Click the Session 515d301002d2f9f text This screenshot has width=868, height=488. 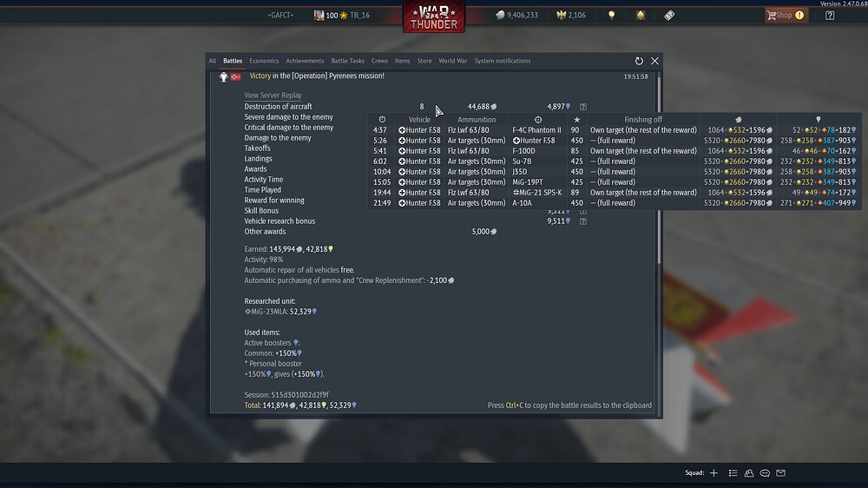click(286, 395)
